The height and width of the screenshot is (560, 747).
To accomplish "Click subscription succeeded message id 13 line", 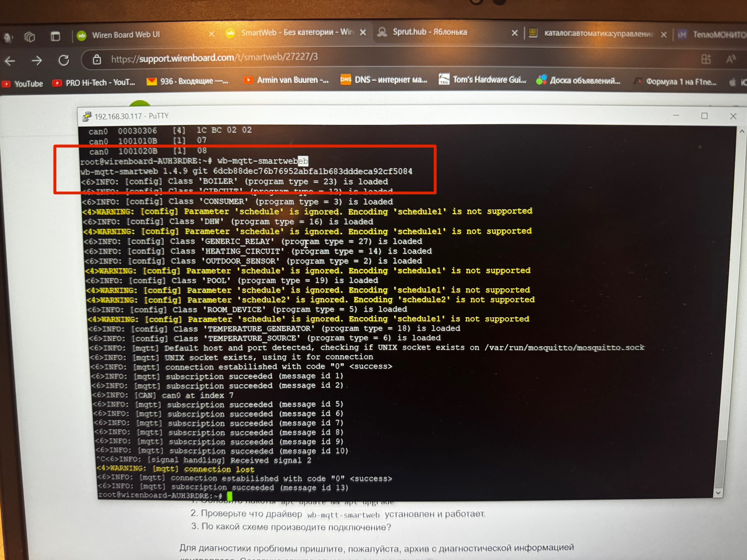I will click(x=223, y=487).
